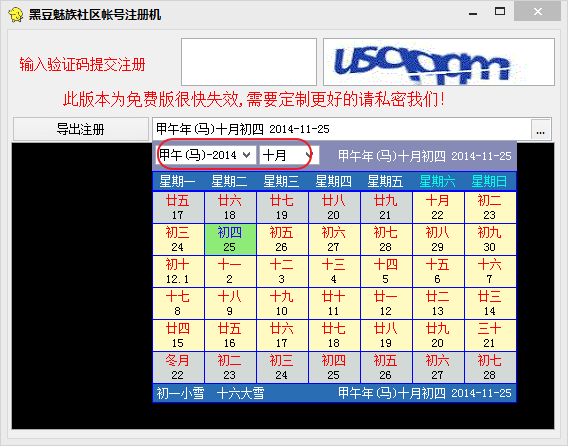Image resolution: width=568 pixels, height=446 pixels.
Task: Open the date picker ellipsis button
Action: 541,130
